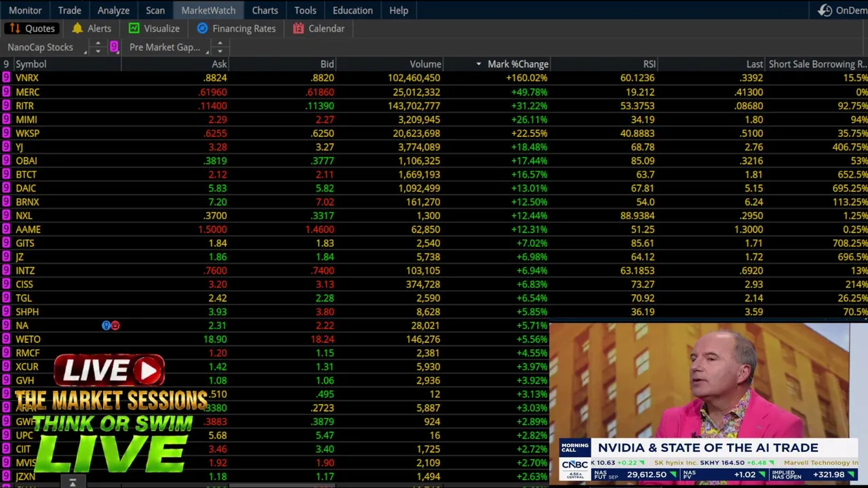Sort by the Volume column header

point(389,64)
